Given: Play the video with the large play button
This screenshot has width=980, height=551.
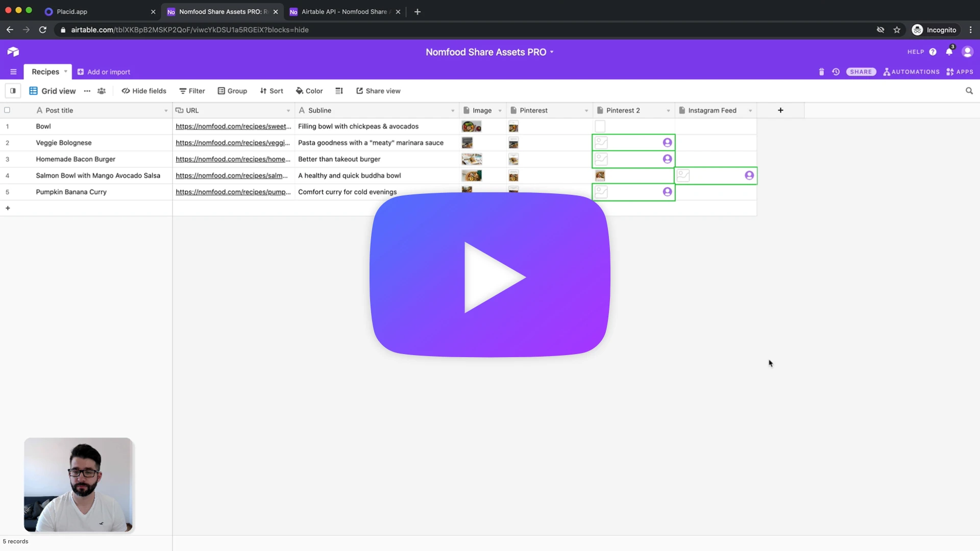Looking at the screenshot, I should tap(490, 275).
